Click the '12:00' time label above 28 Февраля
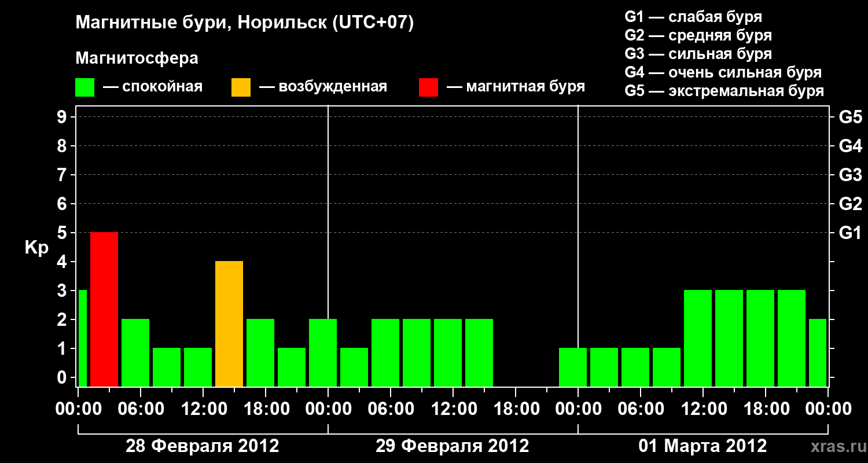 204,409
